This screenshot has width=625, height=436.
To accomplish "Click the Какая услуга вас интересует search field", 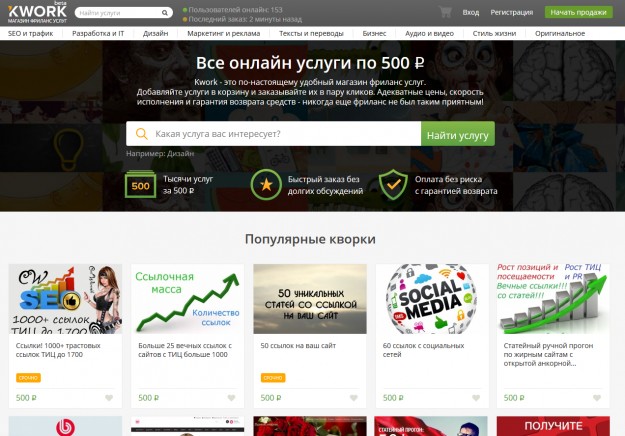I will click(x=273, y=134).
